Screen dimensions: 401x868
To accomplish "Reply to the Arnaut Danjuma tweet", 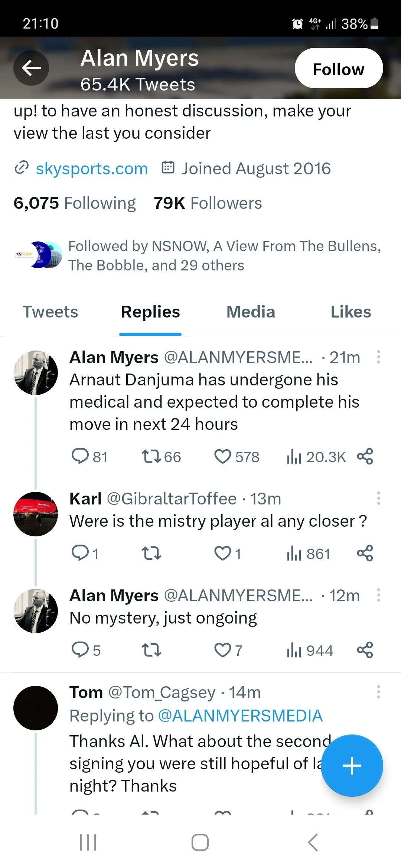I will pos(80,457).
